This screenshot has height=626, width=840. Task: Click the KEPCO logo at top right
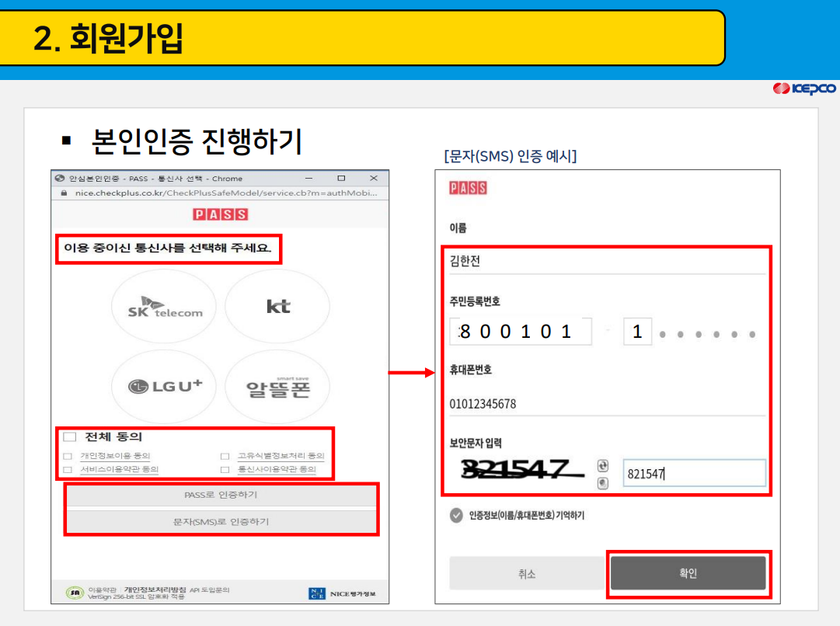803,88
